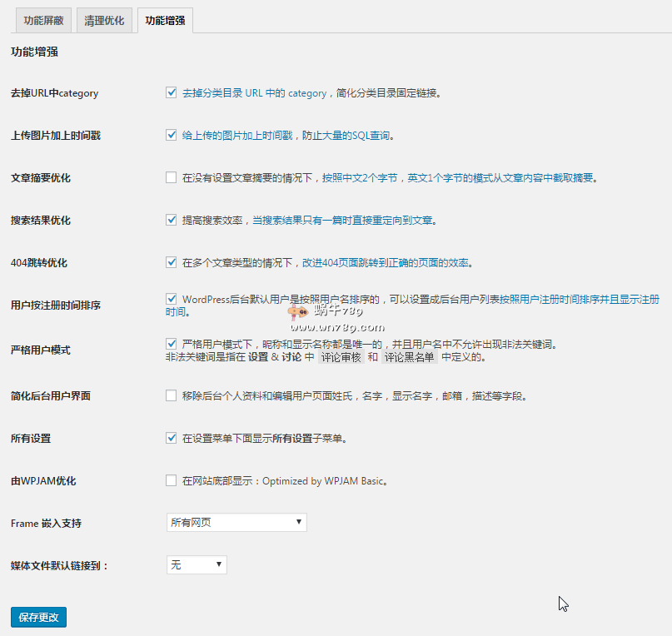
Task: Uncheck the 404跳转优化 checkbox
Action: [172, 262]
